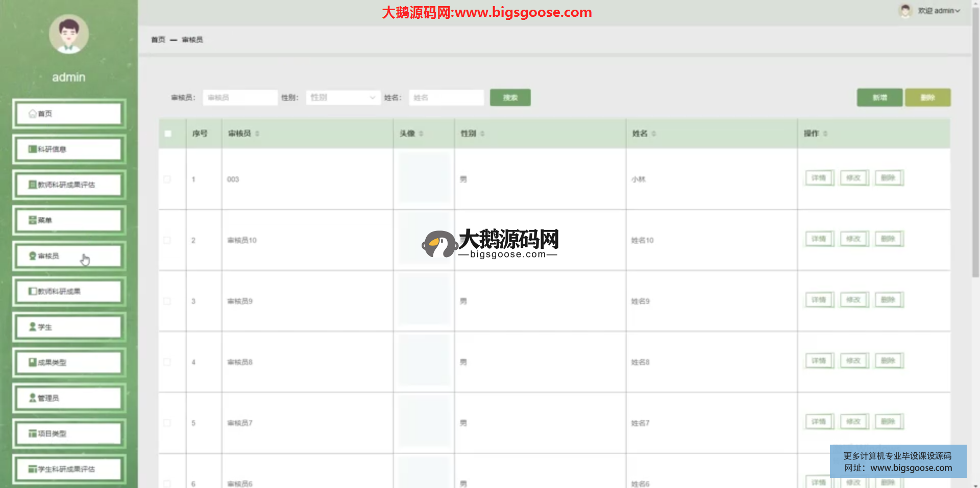
Task: Open the 性别 filter dropdown
Action: pyautogui.click(x=343, y=97)
